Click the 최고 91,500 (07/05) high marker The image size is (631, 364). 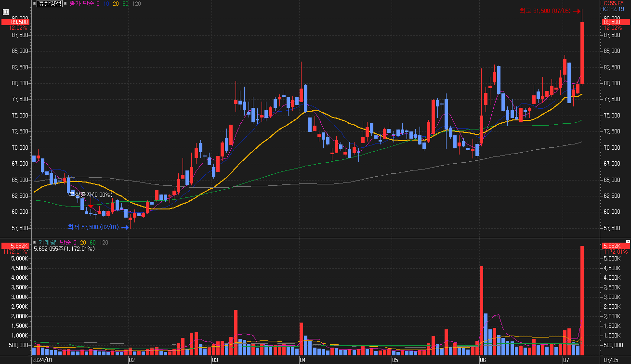click(550, 11)
